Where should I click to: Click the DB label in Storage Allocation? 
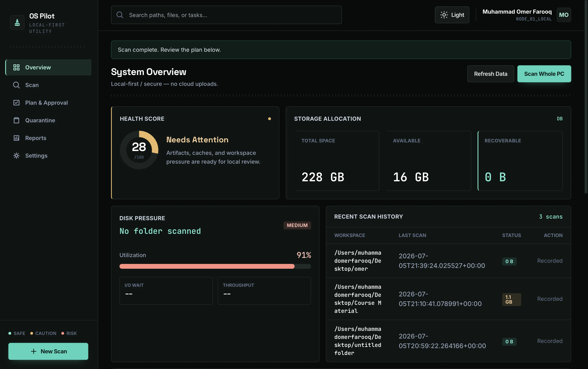[x=560, y=119]
